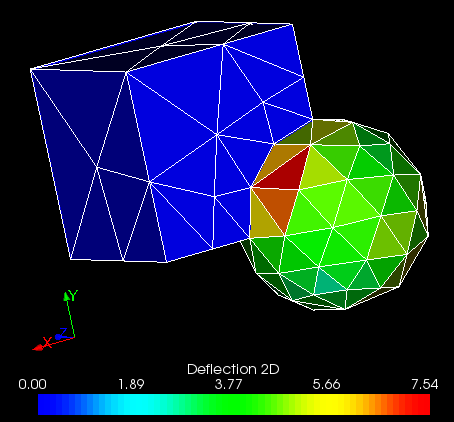
Task: Click the 7.54 color bar label
Action: point(424,384)
